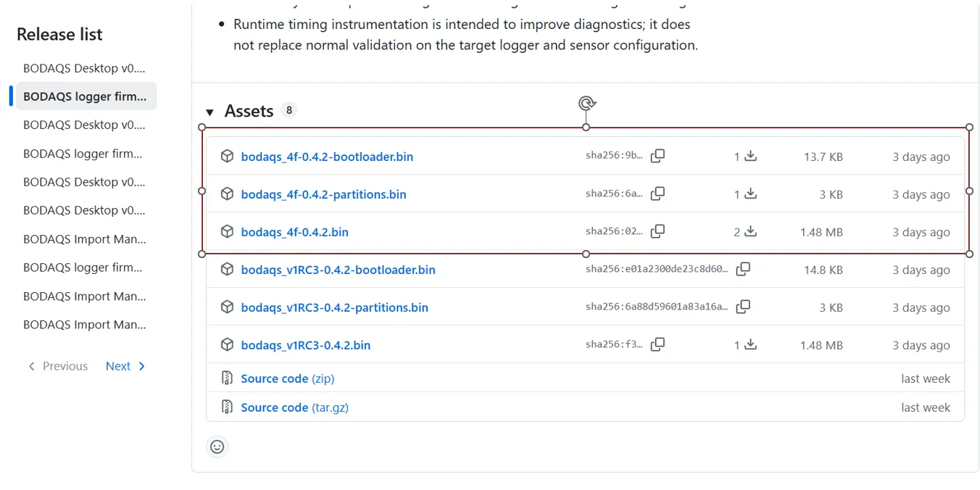The image size is (980, 490).
Task: Click 'last week' on Source code (tar.gz) row
Action: click(925, 407)
